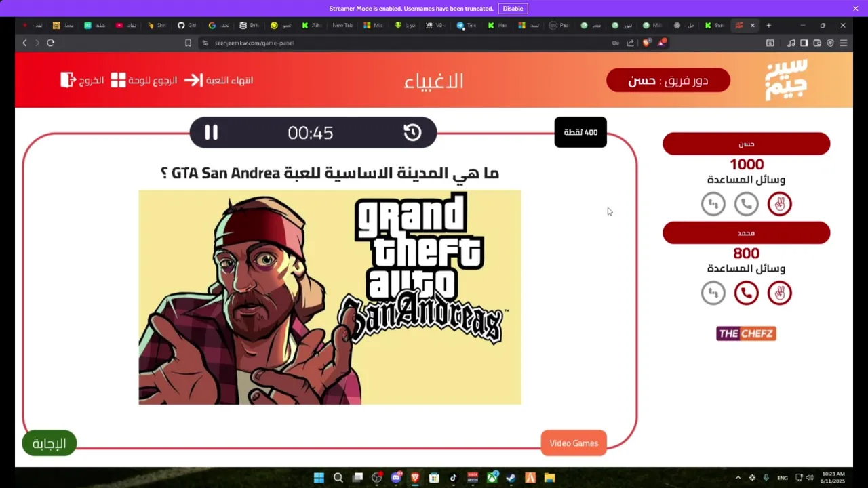Switch to the YouTube browser tab
The image size is (868, 488).
(x=125, y=25)
